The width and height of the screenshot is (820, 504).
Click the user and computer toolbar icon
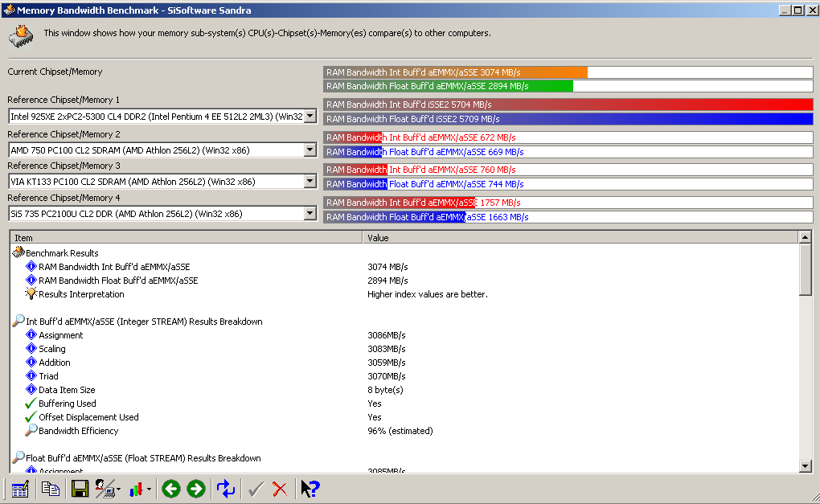[x=105, y=490]
